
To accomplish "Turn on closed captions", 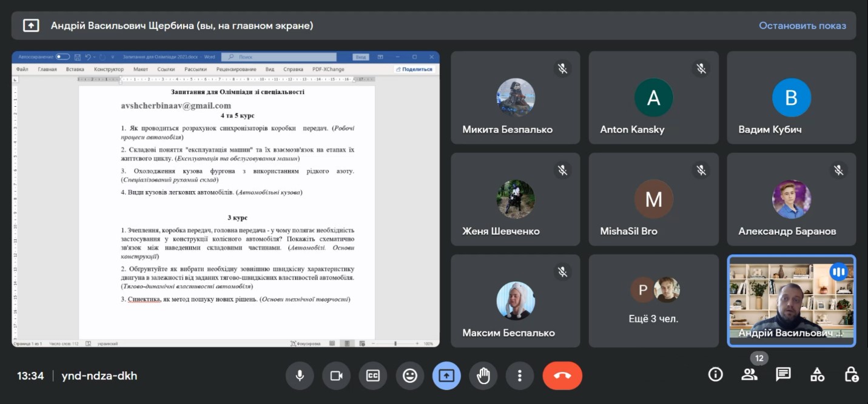I will (373, 375).
